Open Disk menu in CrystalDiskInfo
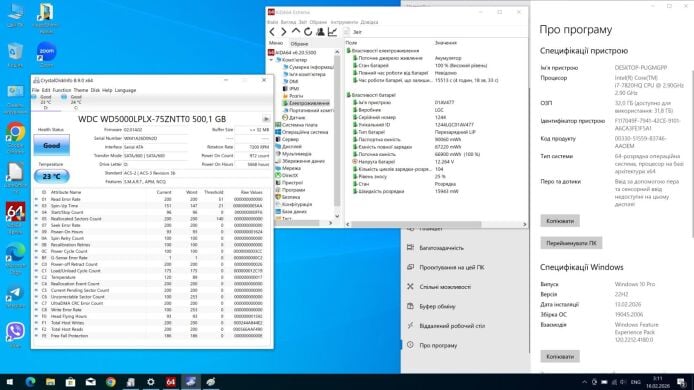 coord(95,90)
